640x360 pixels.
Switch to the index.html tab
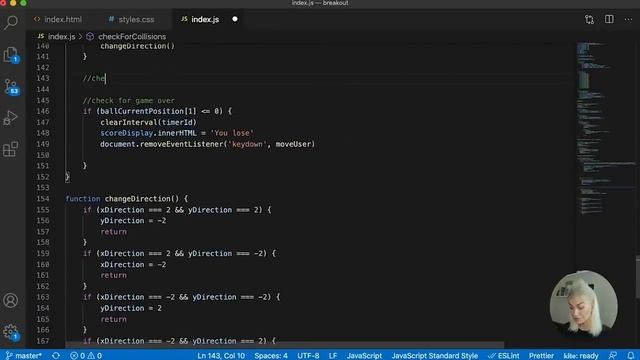pyautogui.click(x=58, y=19)
